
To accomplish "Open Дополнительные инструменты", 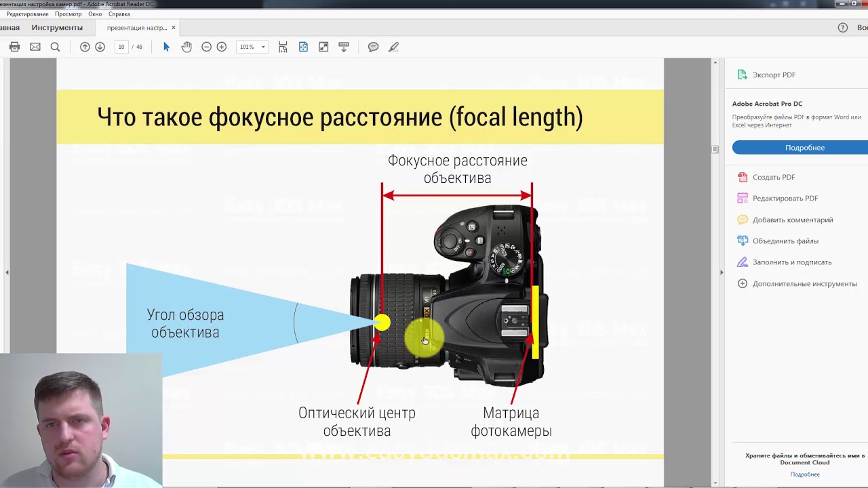I will coord(797,283).
